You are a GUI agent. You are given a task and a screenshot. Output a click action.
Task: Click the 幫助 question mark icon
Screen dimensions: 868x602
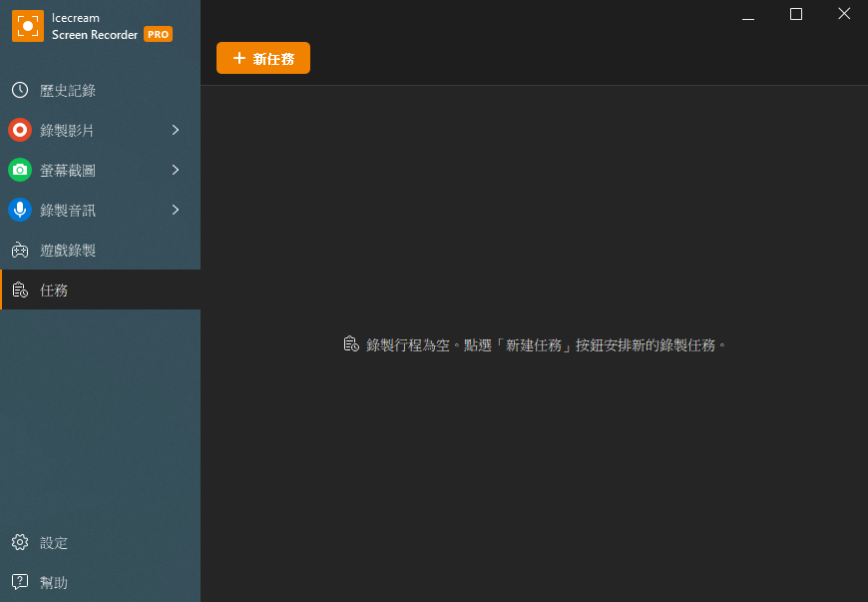(20, 581)
